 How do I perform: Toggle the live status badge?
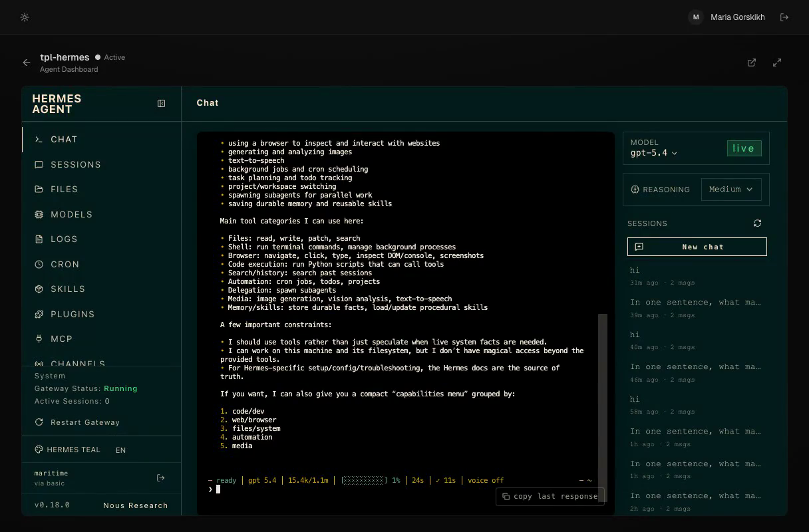click(744, 148)
